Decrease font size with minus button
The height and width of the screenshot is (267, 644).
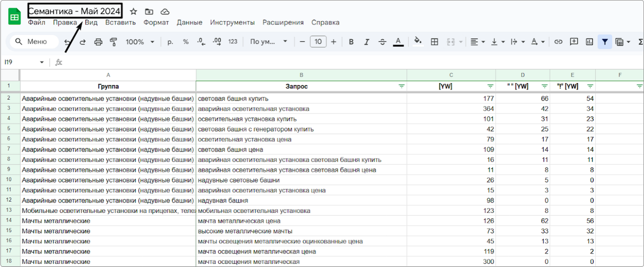pyautogui.click(x=302, y=42)
